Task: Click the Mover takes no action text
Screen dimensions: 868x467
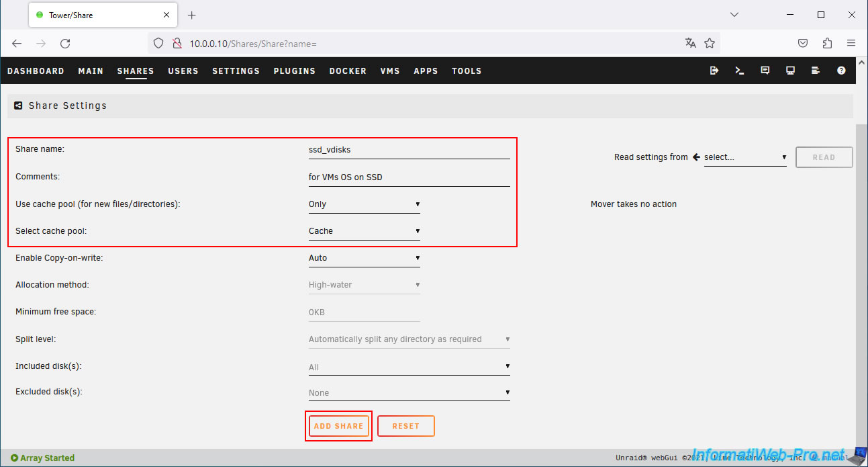Action: (x=634, y=204)
